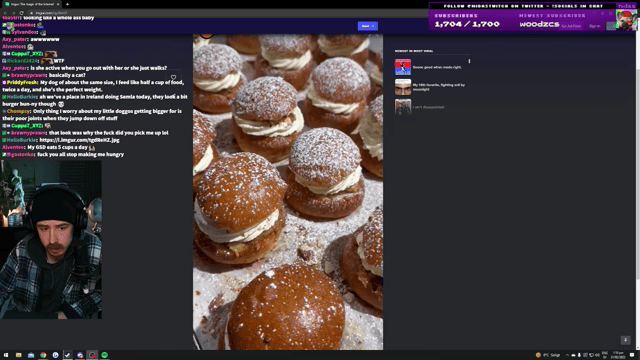Show hidden system tray icons
Viewport: 640px width, 360px height.
click(x=567, y=355)
